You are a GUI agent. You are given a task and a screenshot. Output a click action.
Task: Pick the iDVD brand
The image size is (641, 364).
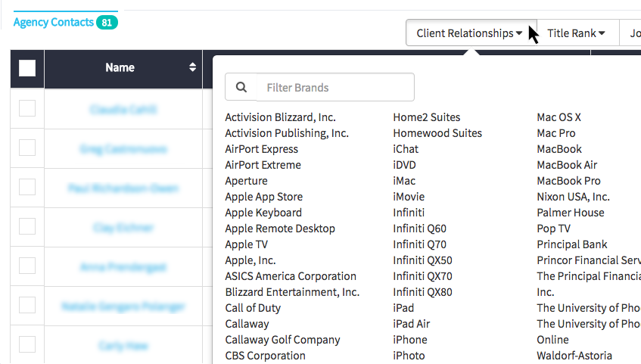click(405, 165)
